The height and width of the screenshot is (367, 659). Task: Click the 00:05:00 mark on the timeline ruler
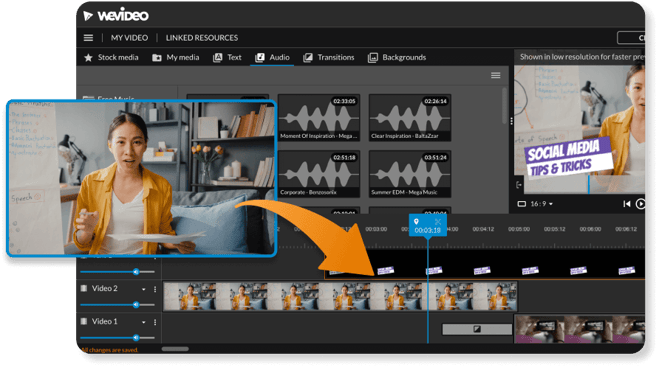pos(519,229)
